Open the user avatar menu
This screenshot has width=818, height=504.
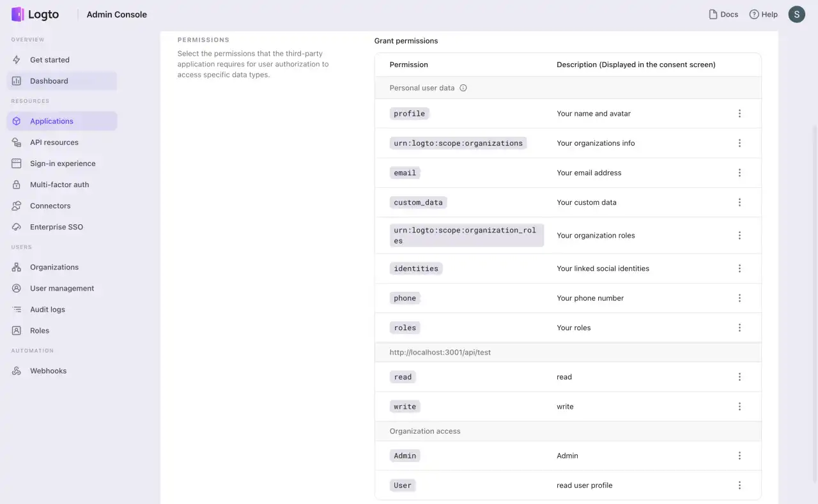pos(796,14)
